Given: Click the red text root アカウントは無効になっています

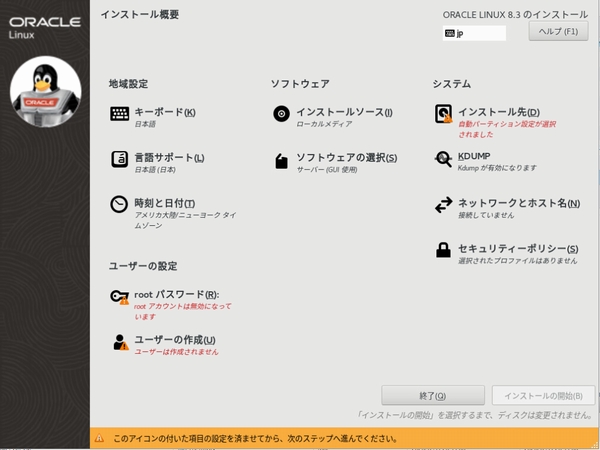Looking at the screenshot, I should coord(183,311).
